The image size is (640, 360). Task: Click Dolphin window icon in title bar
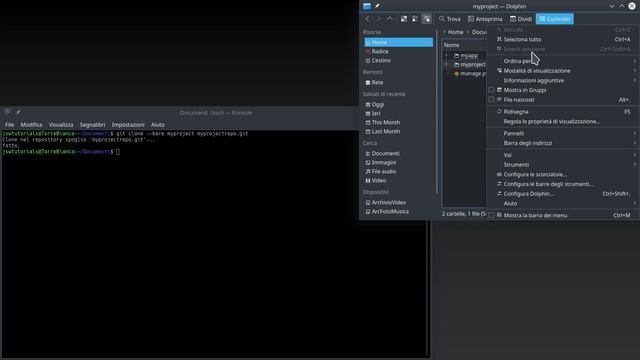[x=367, y=6]
